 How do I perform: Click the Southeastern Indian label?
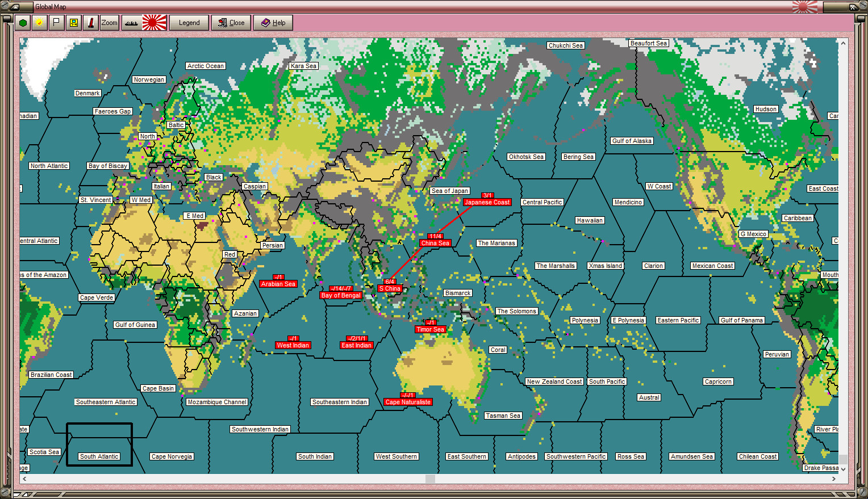340,402
